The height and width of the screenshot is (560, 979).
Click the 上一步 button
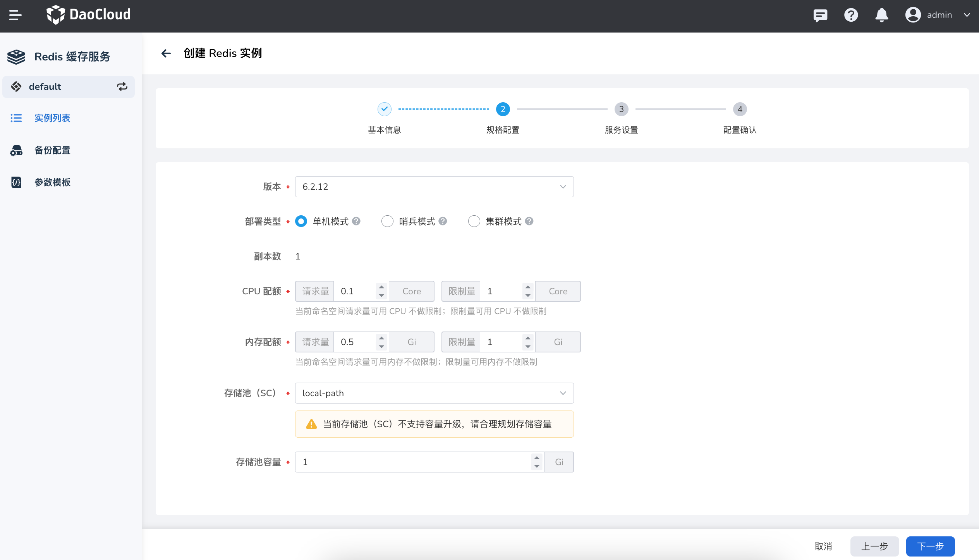(874, 546)
